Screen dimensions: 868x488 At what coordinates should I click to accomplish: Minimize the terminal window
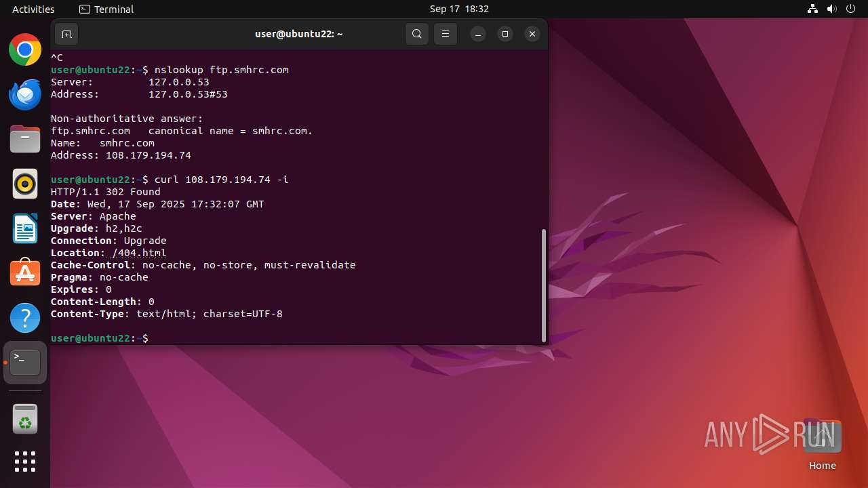click(x=478, y=34)
